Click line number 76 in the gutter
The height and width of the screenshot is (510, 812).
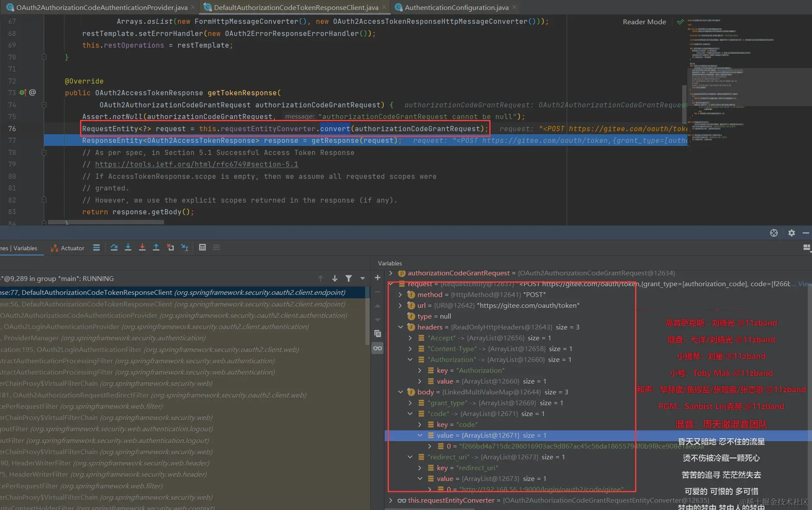[x=12, y=129]
